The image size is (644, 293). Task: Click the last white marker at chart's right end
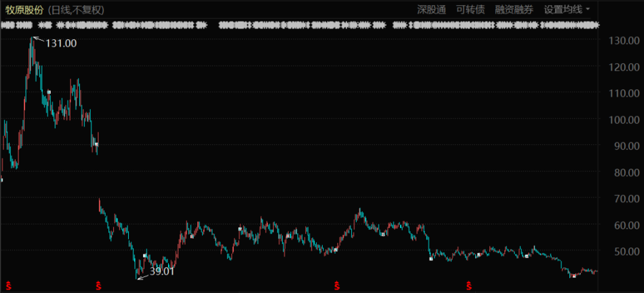point(573,276)
